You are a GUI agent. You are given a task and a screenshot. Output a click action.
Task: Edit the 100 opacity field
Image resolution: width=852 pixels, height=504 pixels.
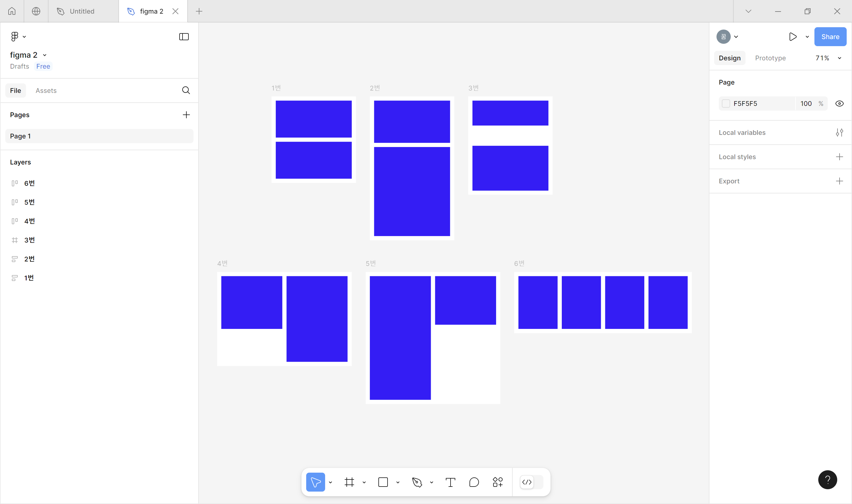pos(806,104)
